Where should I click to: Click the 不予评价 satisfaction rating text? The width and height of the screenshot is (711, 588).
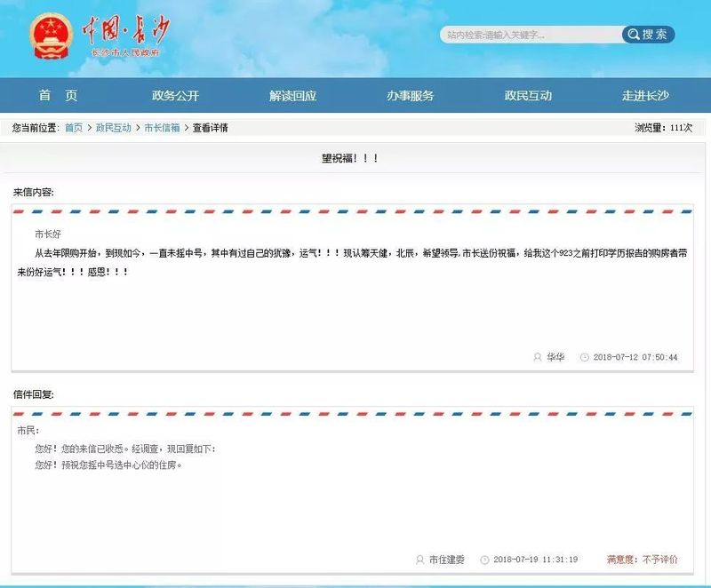(659, 560)
